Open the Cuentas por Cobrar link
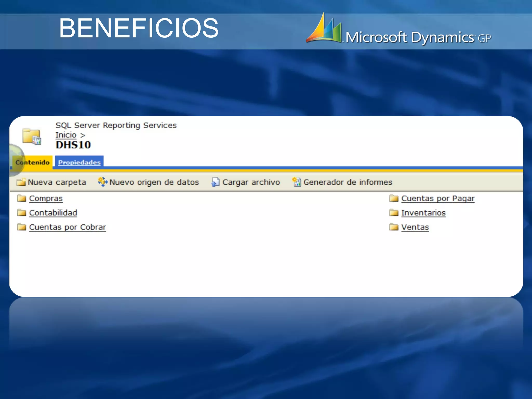 click(68, 227)
